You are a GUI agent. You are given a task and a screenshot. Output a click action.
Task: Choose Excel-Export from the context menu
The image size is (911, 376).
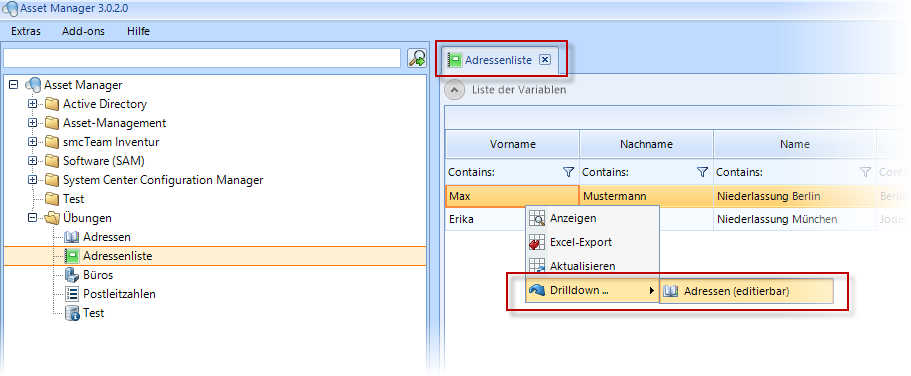[x=593, y=242]
